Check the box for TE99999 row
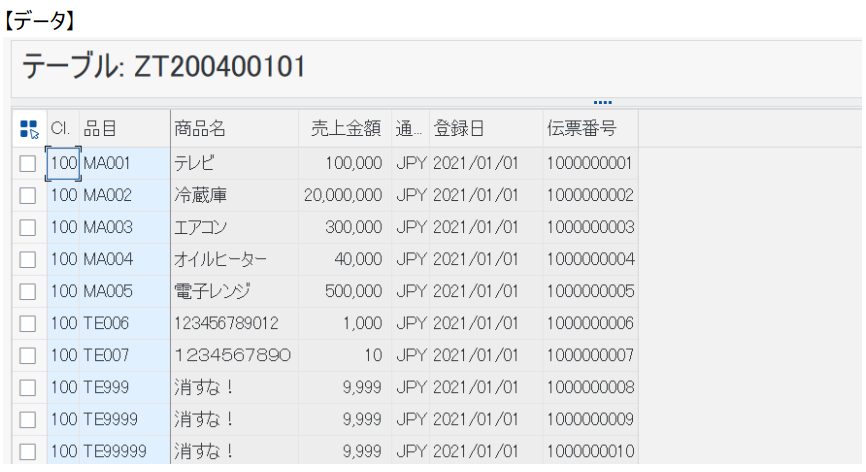 pos(28,452)
